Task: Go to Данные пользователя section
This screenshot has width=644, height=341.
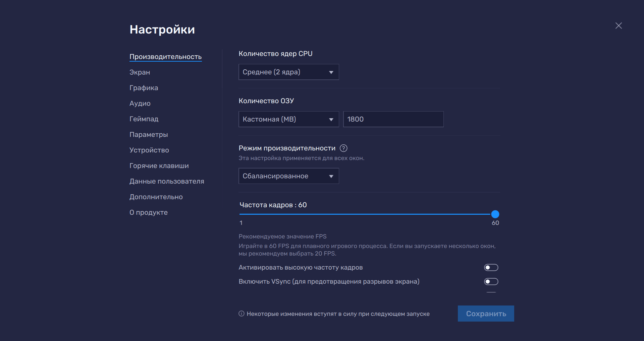Action: [167, 181]
